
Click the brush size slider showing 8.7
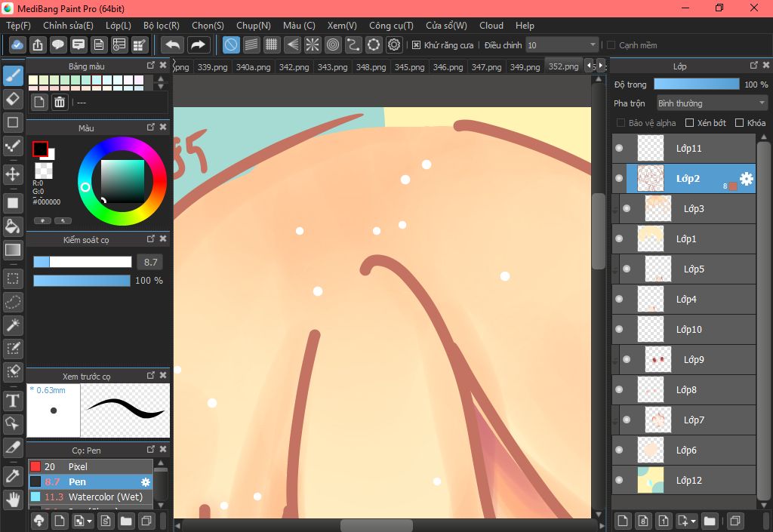coord(82,262)
